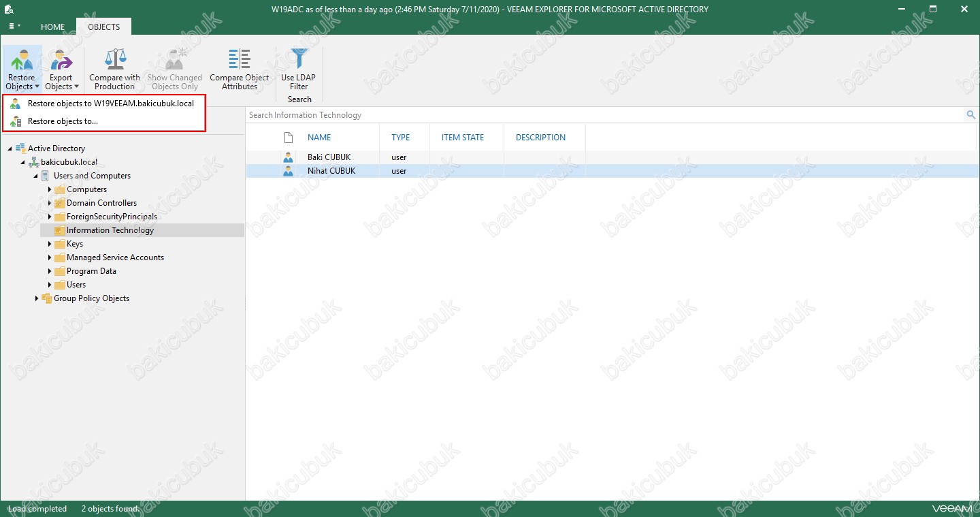Select Compare with Production scales icon
This screenshot has width=980, height=517.
click(114, 59)
